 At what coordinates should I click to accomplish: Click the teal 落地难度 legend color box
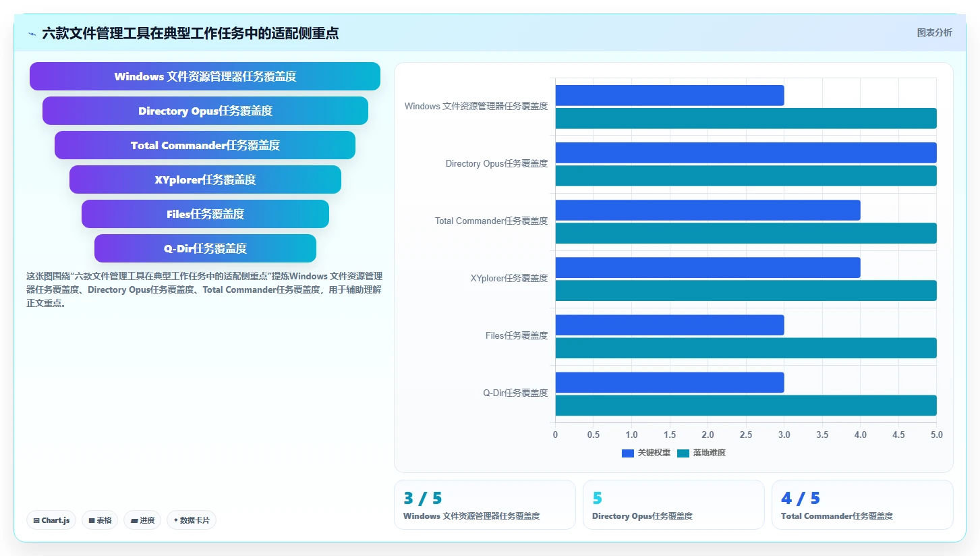click(683, 453)
